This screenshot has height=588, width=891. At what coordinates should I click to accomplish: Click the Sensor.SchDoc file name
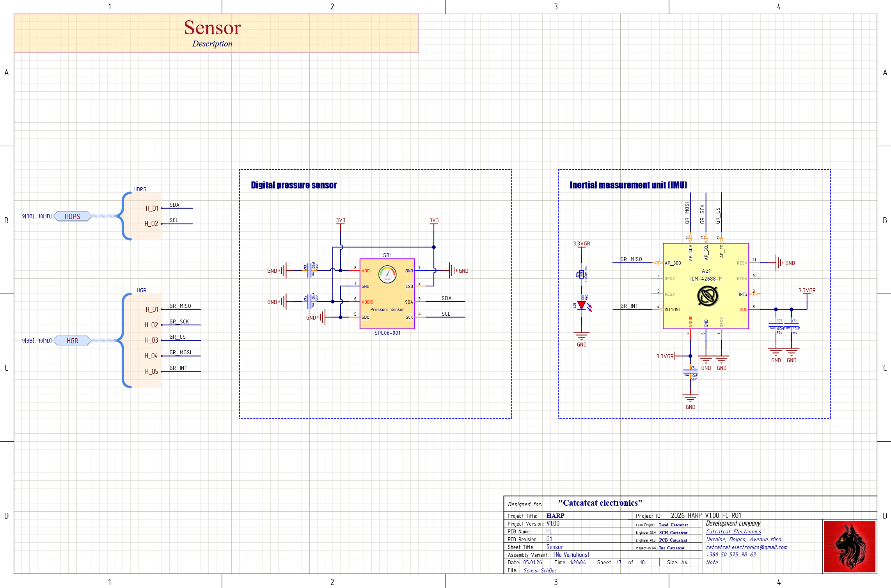tap(540, 570)
